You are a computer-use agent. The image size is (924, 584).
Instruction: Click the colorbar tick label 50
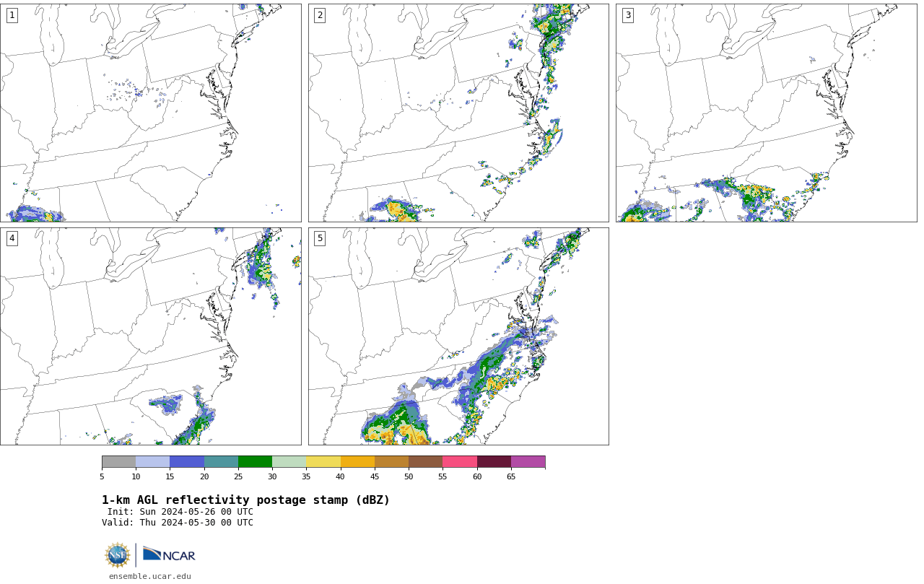pos(409,476)
